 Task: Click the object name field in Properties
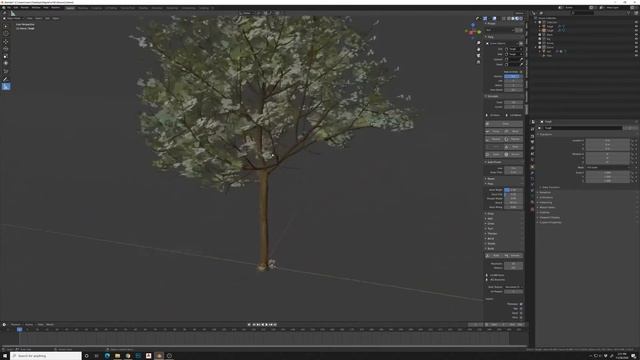coord(583,128)
